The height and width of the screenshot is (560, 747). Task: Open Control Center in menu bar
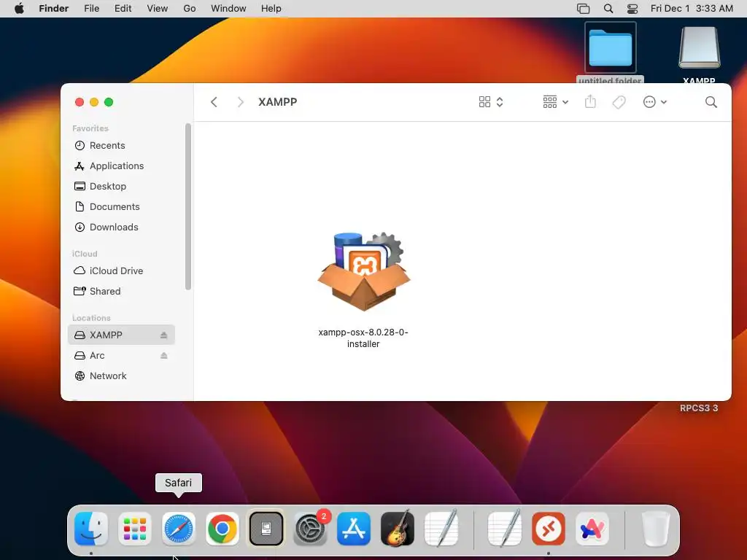tap(632, 9)
